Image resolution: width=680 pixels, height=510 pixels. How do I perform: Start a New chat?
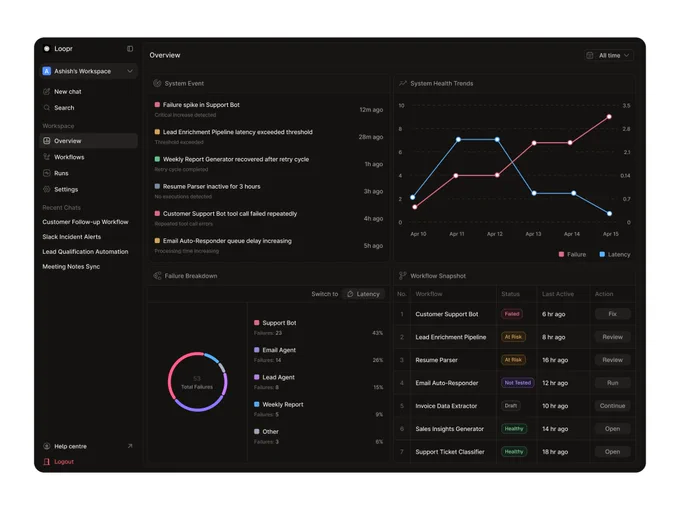(x=88, y=92)
